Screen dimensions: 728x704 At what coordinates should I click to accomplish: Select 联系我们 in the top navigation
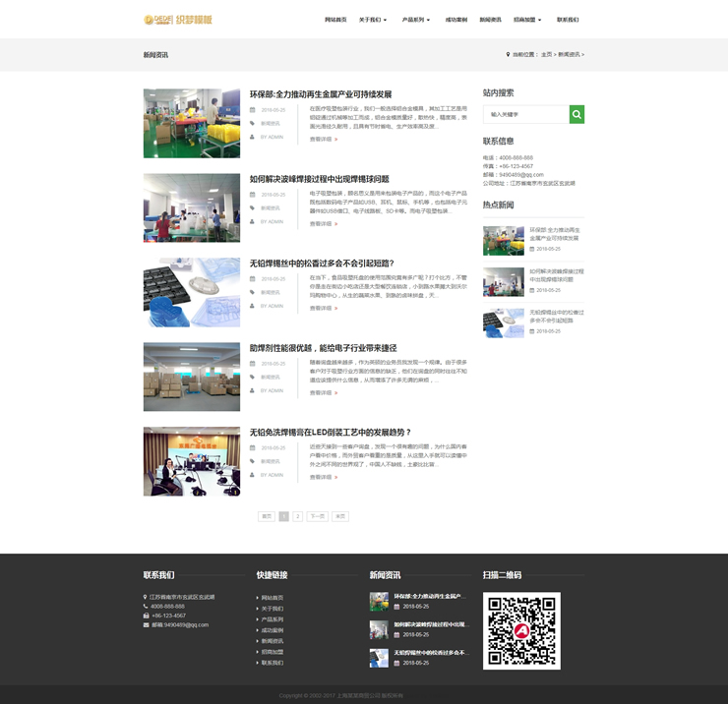tap(568, 20)
